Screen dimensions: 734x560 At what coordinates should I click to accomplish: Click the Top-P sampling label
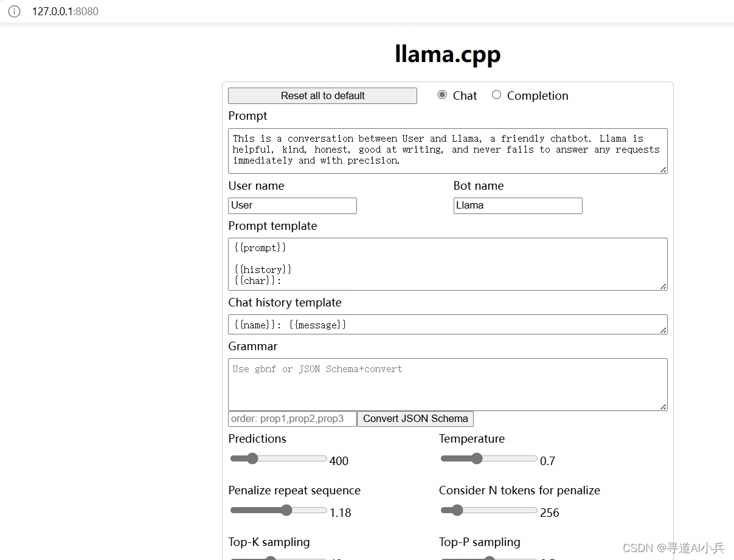(x=480, y=542)
